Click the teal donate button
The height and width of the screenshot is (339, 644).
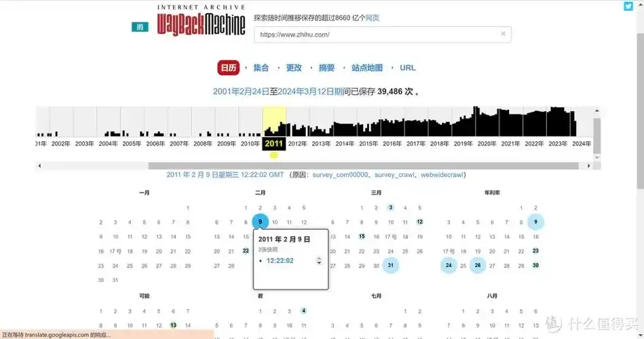(x=140, y=26)
